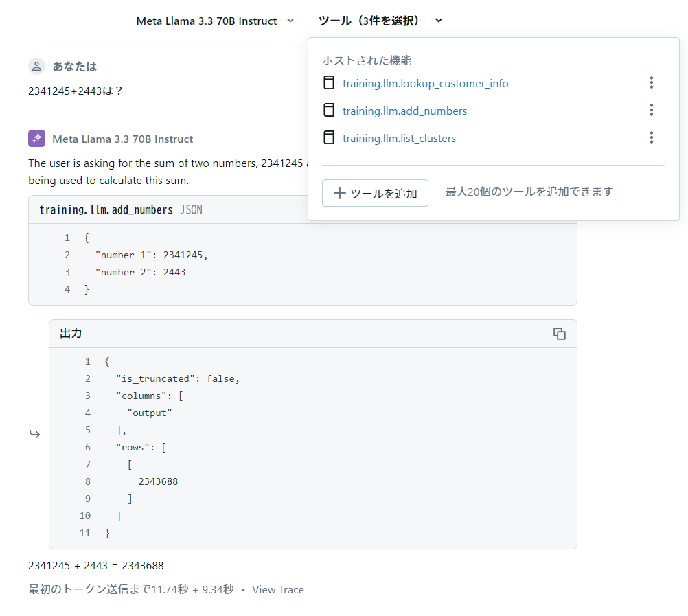This screenshot has width=688, height=616.
Task: Click the ツールを追加 button
Action: (375, 193)
